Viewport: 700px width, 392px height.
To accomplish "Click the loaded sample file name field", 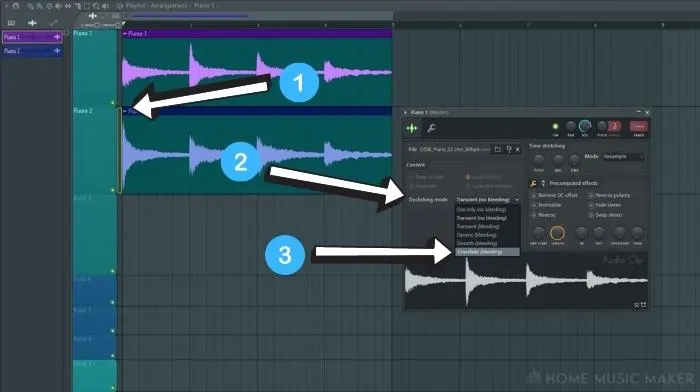I will pyautogui.click(x=454, y=150).
